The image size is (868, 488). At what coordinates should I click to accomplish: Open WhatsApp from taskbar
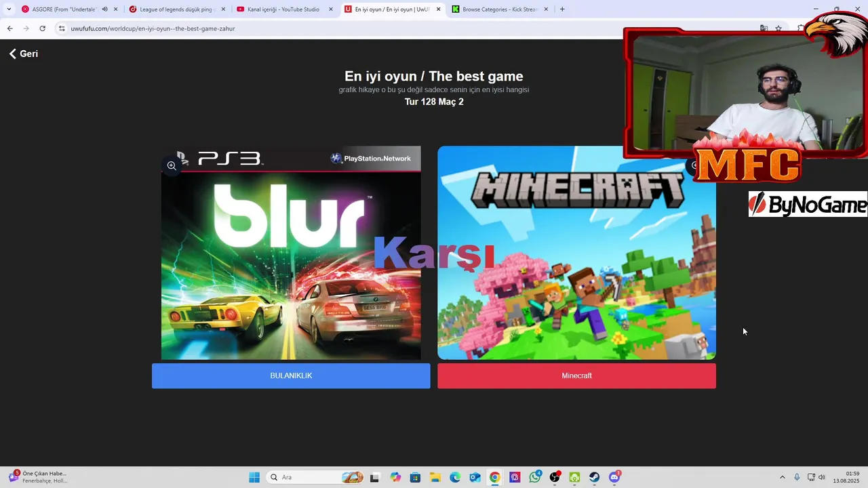click(535, 477)
